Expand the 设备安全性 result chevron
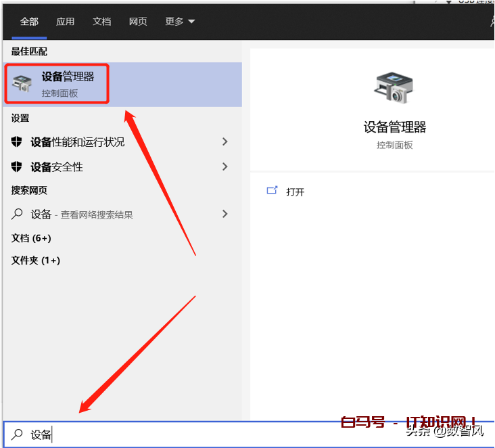Screen dimensions: 495x448 click(x=225, y=166)
